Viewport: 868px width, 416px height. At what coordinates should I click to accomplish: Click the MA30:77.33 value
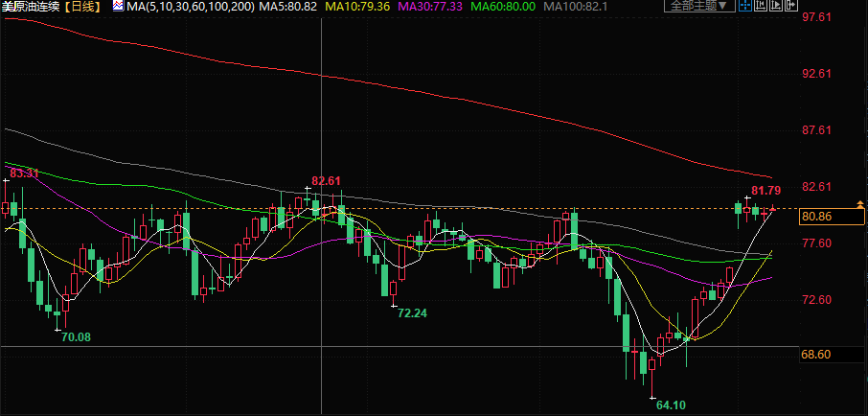tap(431, 8)
